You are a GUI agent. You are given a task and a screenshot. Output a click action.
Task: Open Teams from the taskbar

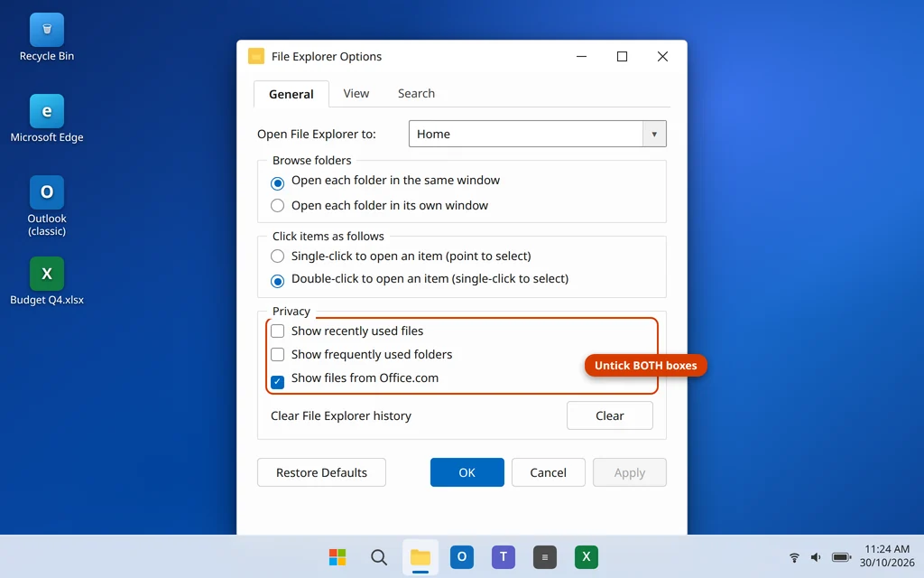(504, 556)
